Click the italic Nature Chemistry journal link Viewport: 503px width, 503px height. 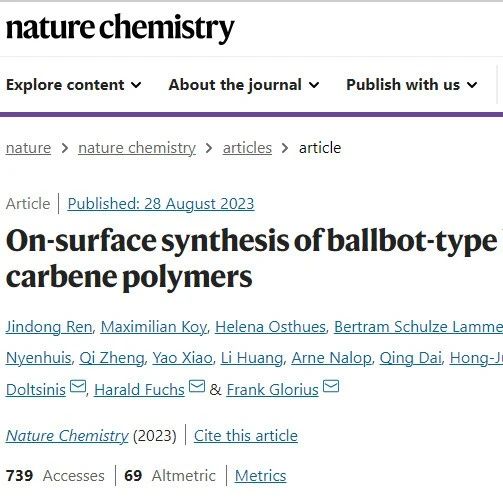67,436
